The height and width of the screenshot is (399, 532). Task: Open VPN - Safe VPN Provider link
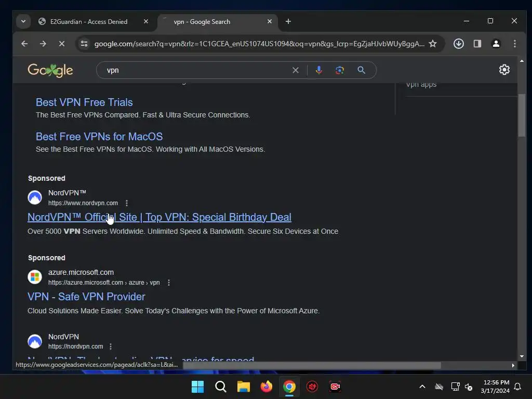[x=86, y=297]
